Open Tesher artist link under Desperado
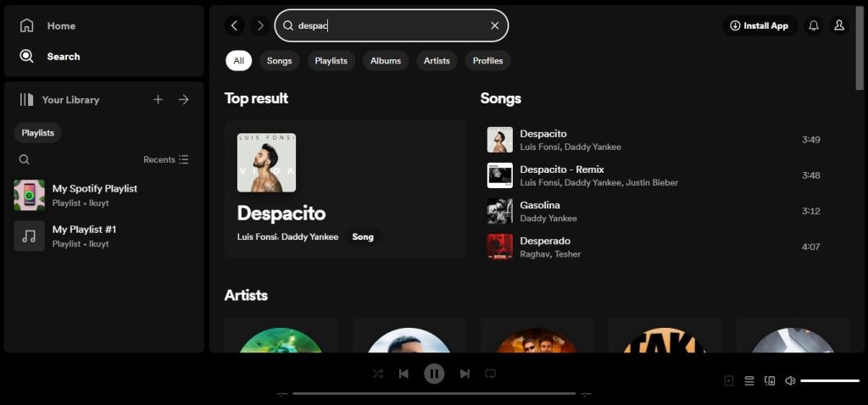Image resolution: width=868 pixels, height=405 pixels. pyautogui.click(x=565, y=254)
